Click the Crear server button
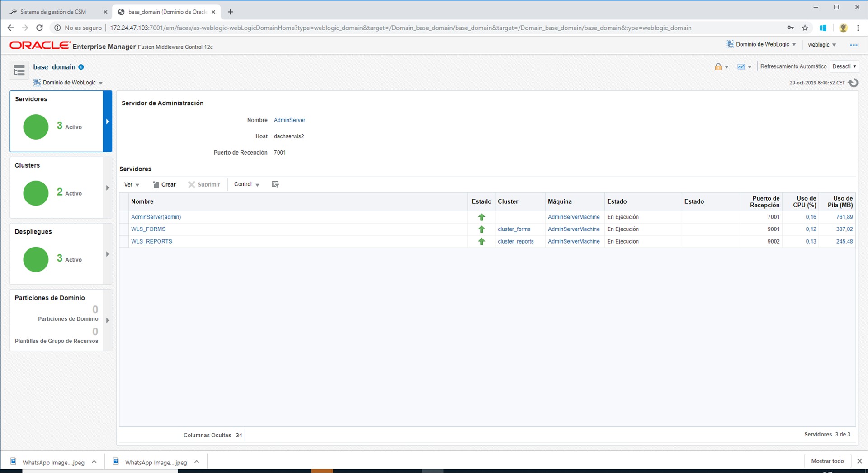This screenshot has width=868, height=473. coord(164,184)
